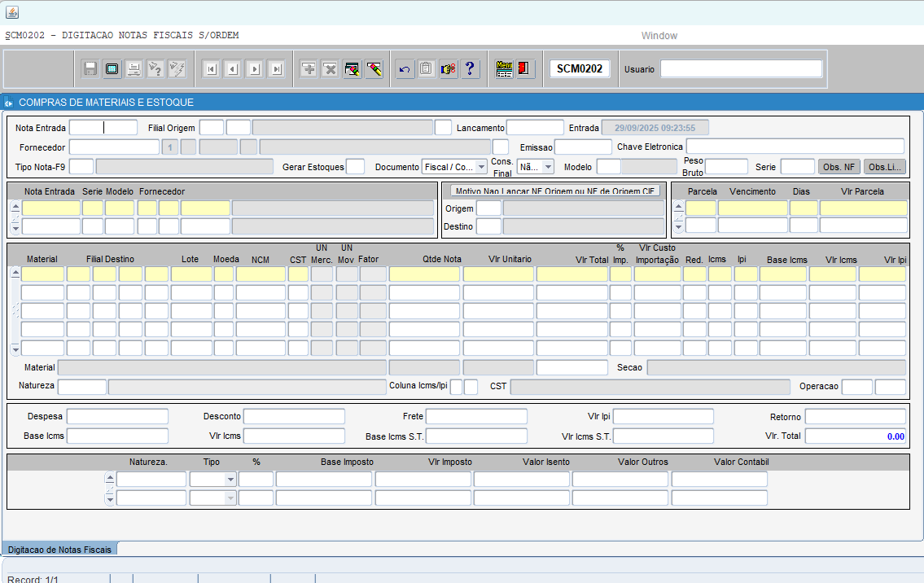Click down arrow of materials grid scrollbar

coord(15,348)
